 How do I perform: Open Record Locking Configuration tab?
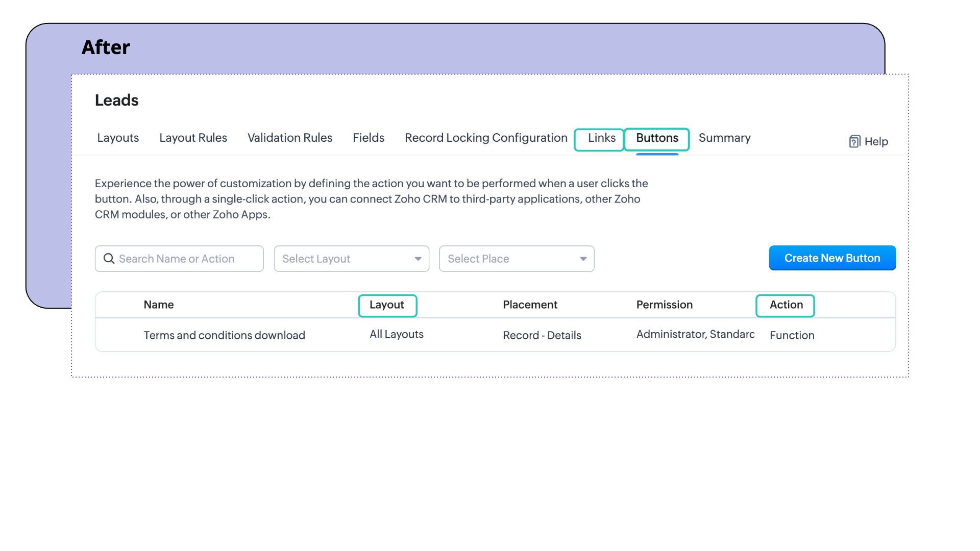[485, 138]
